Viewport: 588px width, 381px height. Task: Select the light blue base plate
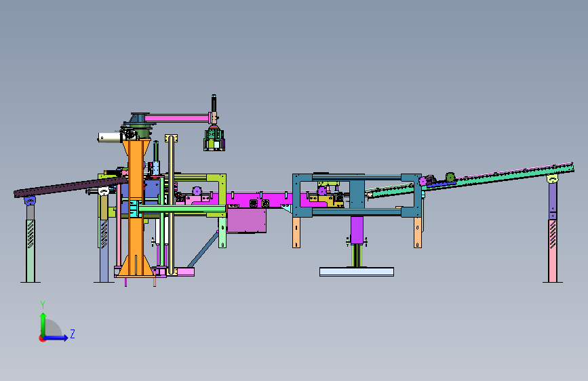click(357, 271)
